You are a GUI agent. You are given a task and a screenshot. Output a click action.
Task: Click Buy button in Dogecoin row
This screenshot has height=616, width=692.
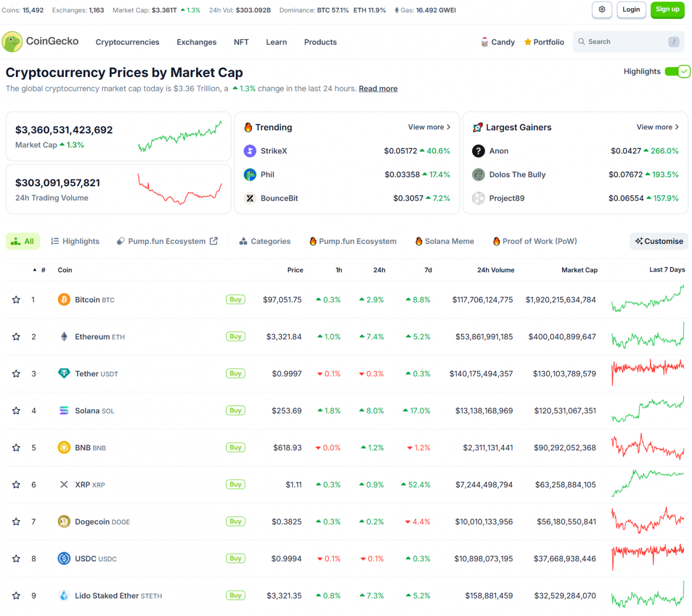tap(235, 521)
